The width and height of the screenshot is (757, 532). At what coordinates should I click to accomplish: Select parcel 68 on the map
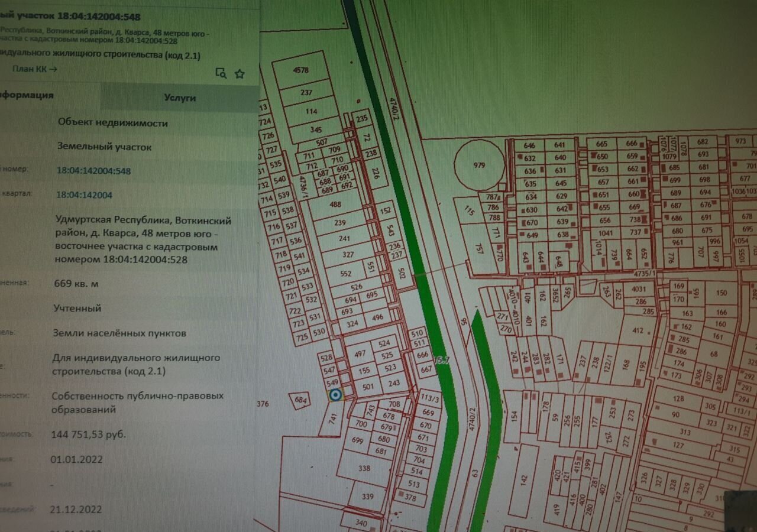[714, 355]
